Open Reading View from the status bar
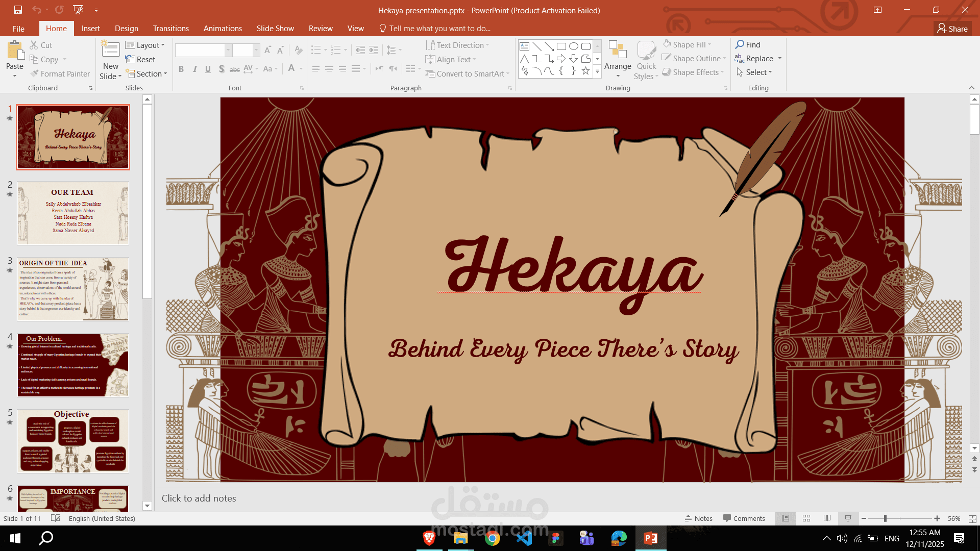 pos(827,518)
